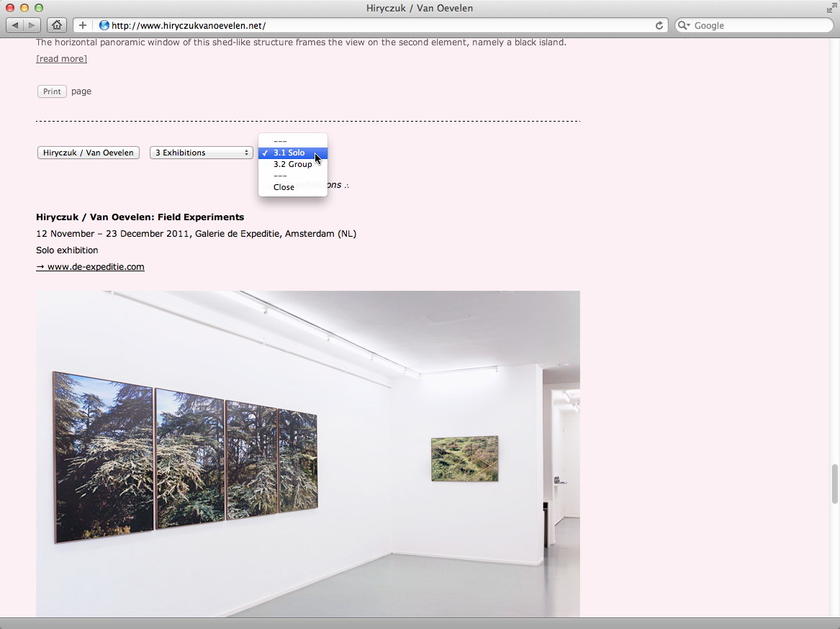The width and height of the screenshot is (840, 629).
Task: Click the vertical page scrollbar thumb
Action: (835, 484)
